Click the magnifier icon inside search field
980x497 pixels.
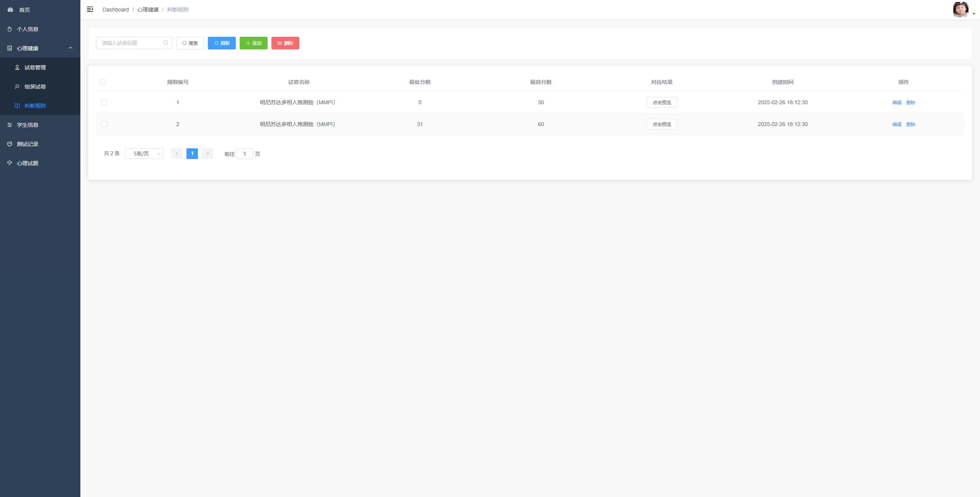coord(165,43)
